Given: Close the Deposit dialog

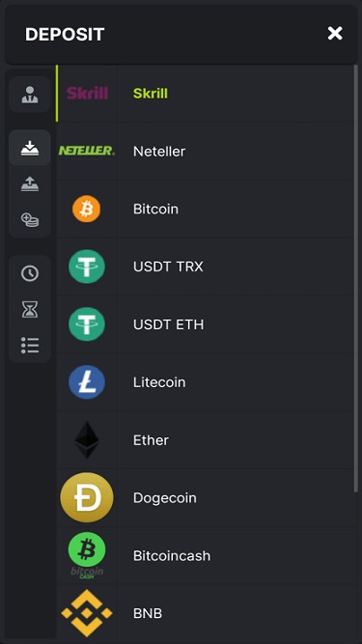Looking at the screenshot, I should 335,33.
